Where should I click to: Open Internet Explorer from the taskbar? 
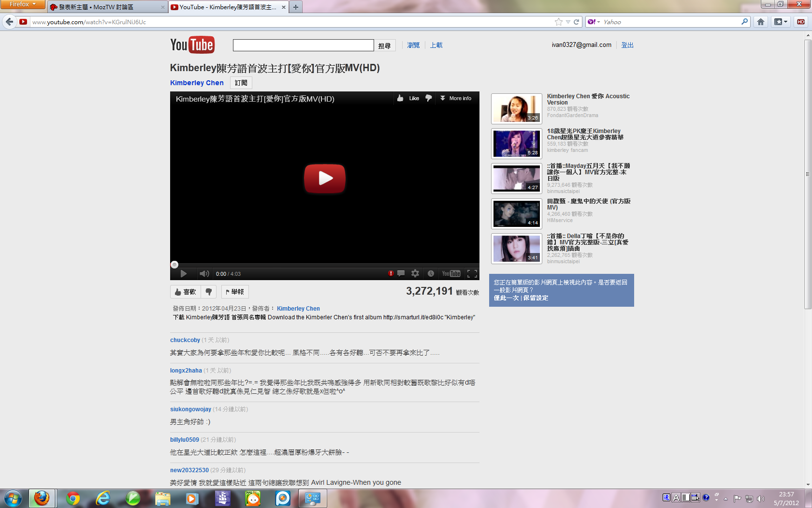103,498
